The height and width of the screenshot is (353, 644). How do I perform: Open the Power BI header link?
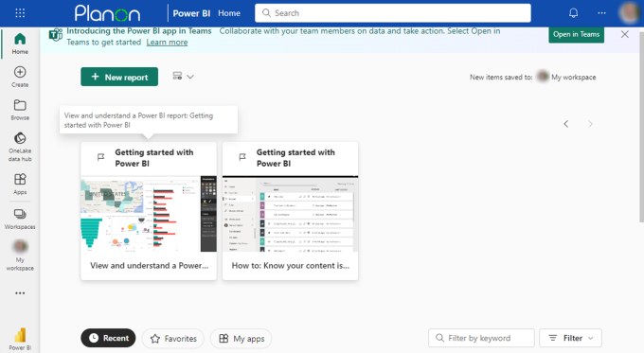click(191, 13)
